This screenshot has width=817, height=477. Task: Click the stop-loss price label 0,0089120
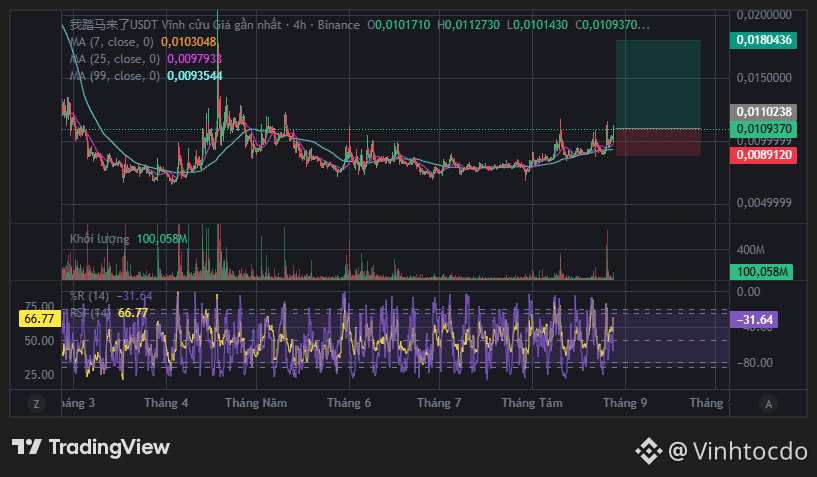(x=763, y=155)
